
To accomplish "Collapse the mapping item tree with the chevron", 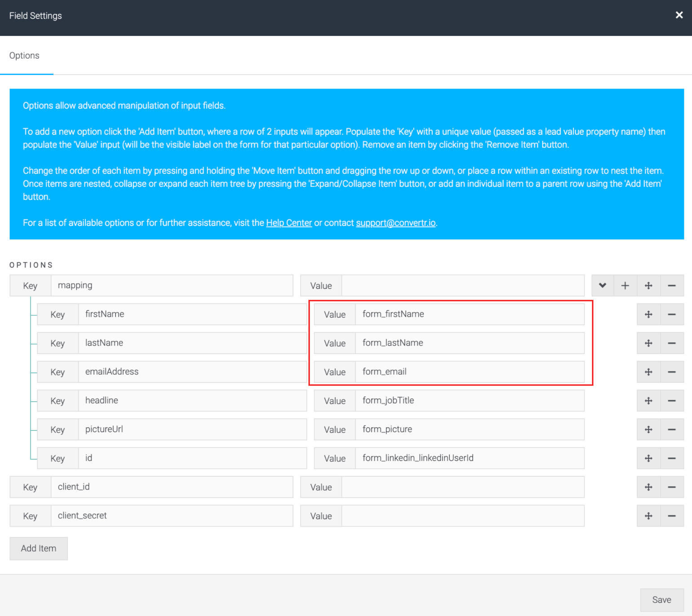I will coord(602,285).
